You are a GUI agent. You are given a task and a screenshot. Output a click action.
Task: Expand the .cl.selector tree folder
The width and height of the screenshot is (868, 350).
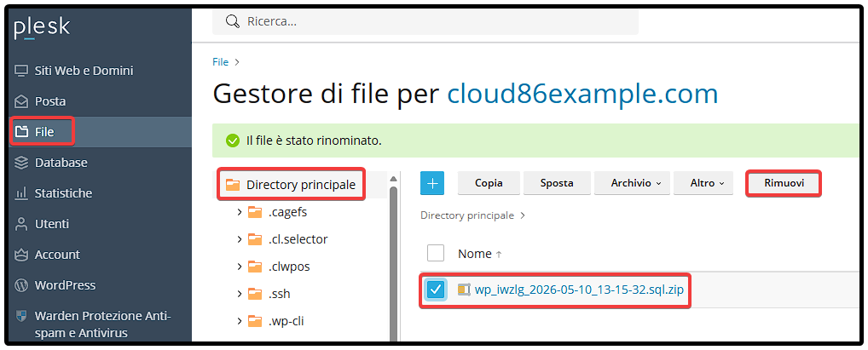(x=239, y=239)
